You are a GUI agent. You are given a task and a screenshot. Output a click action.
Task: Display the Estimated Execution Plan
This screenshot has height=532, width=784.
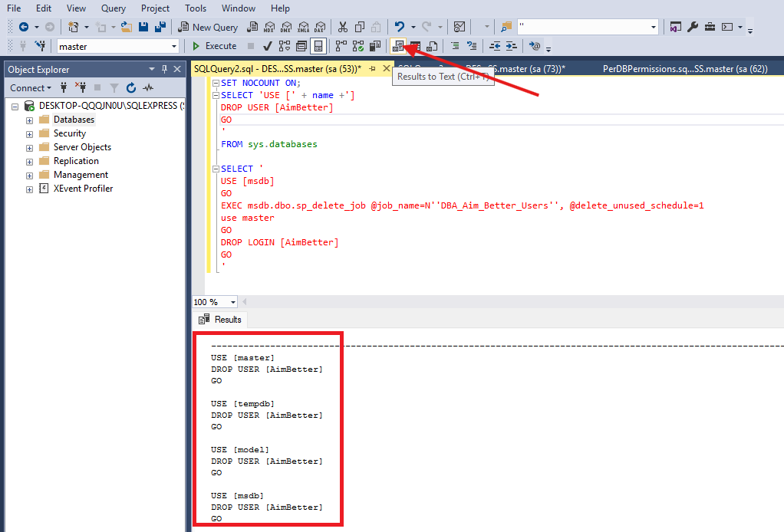click(x=285, y=47)
